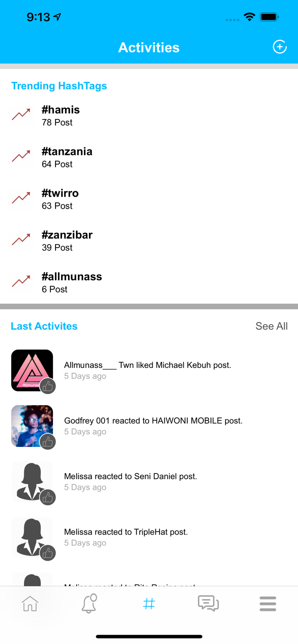Tap See All activities link
This screenshot has height=644, width=298.
click(x=271, y=326)
